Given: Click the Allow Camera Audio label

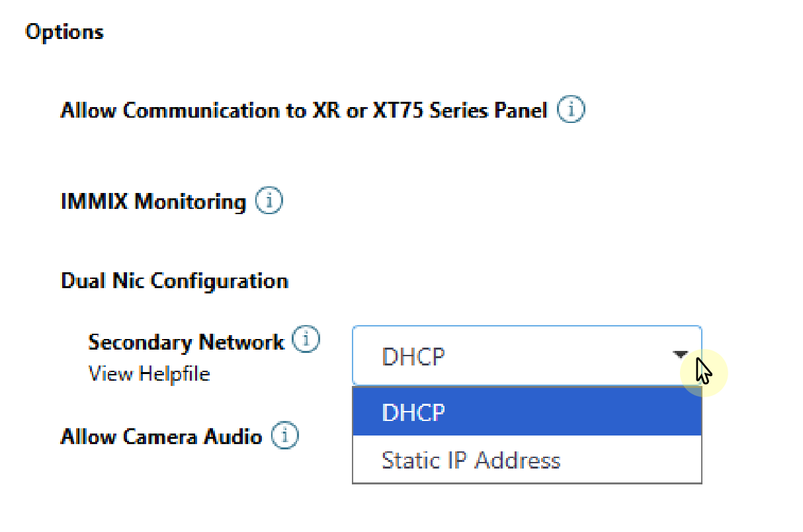Looking at the screenshot, I should click(x=161, y=436).
